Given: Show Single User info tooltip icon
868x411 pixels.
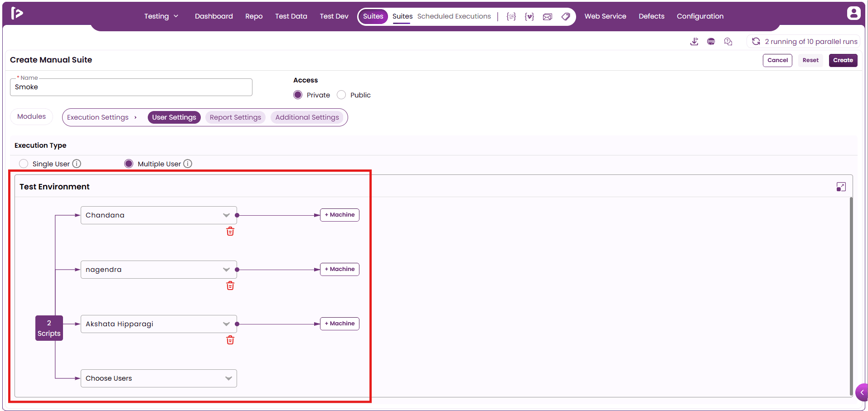Looking at the screenshot, I should 77,164.
